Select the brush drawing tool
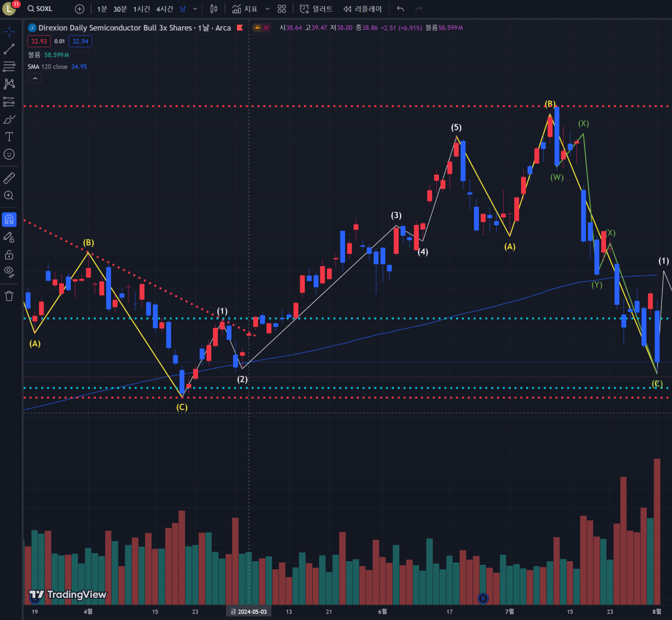The width and height of the screenshot is (672, 620). 9,119
